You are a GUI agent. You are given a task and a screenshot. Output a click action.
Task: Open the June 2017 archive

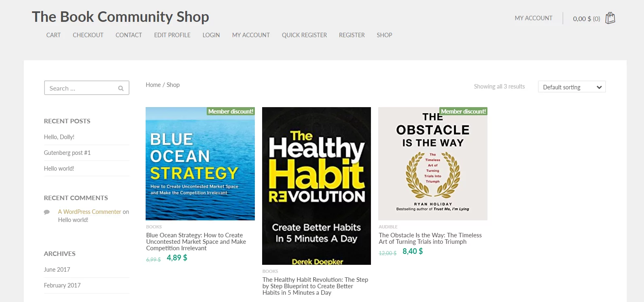(57, 270)
